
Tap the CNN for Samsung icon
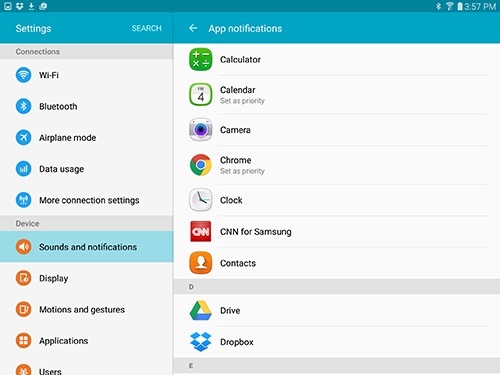(200, 231)
